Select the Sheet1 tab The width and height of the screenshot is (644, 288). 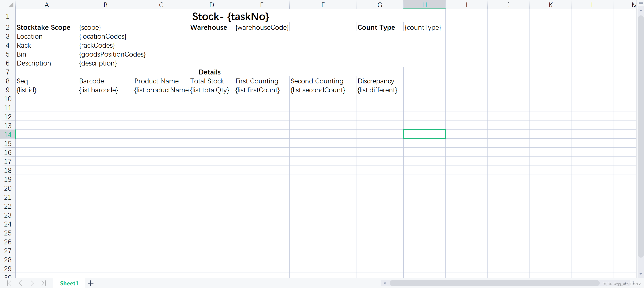point(69,283)
